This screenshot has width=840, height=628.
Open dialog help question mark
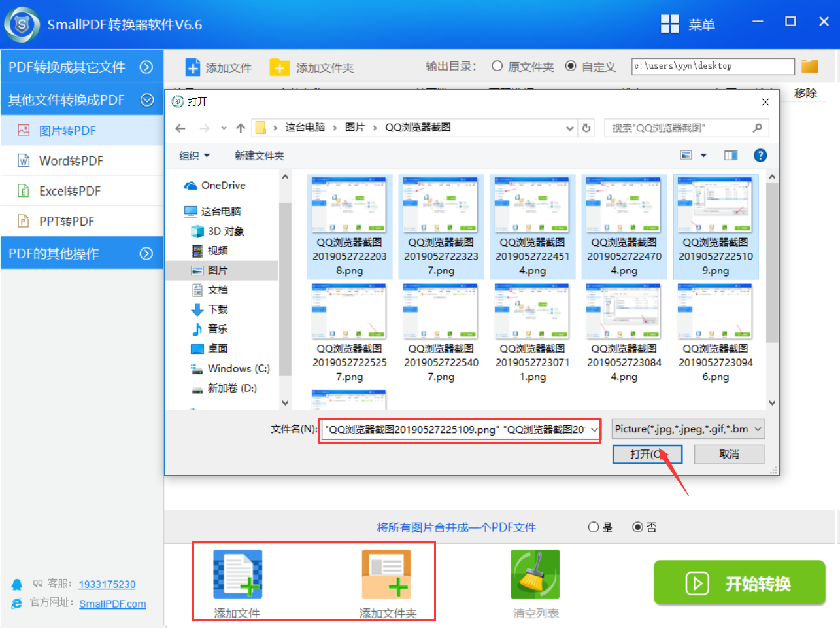click(760, 155)
